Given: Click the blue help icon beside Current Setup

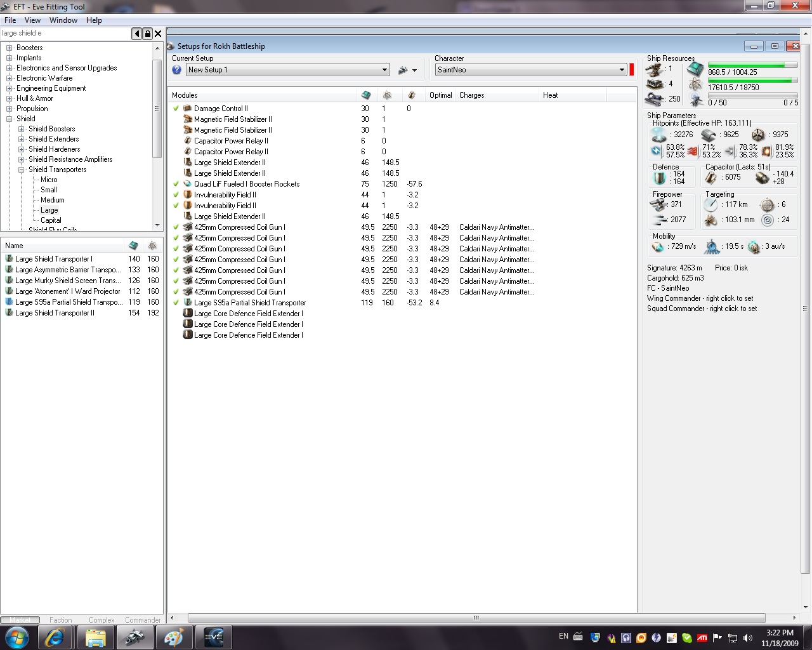Looking at the screenshot, I should [x=177, y=70].
